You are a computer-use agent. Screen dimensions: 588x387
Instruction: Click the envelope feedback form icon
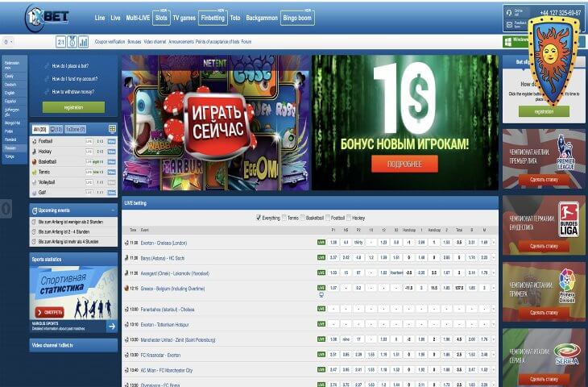click(x=509, y=24)
